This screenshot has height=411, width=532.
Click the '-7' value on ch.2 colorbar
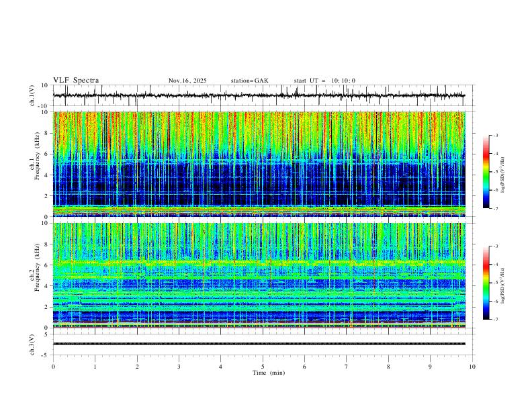(495, 319)
